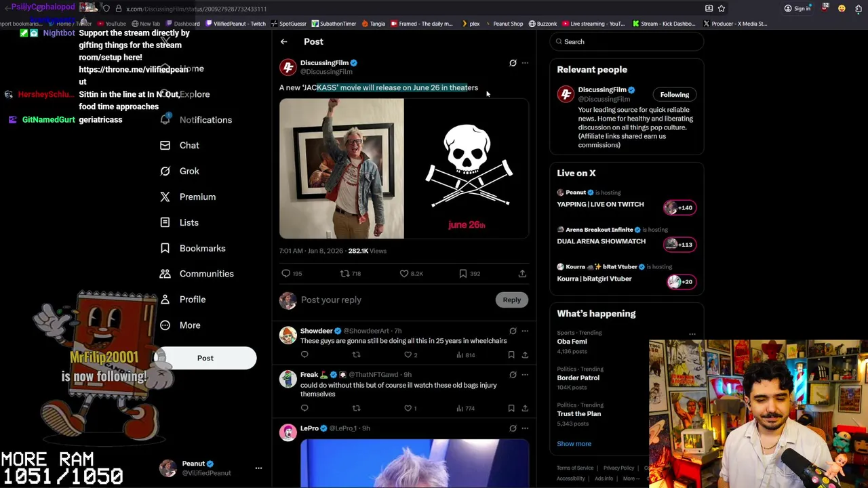Open the SubathonTimer bookmark
Viewport: 868px width, 488px height.
[x=334, y=24]
